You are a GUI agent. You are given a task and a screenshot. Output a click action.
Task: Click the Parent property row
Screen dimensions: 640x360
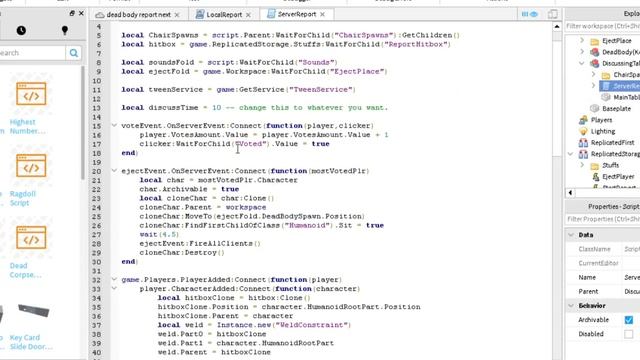pos(602,291)
